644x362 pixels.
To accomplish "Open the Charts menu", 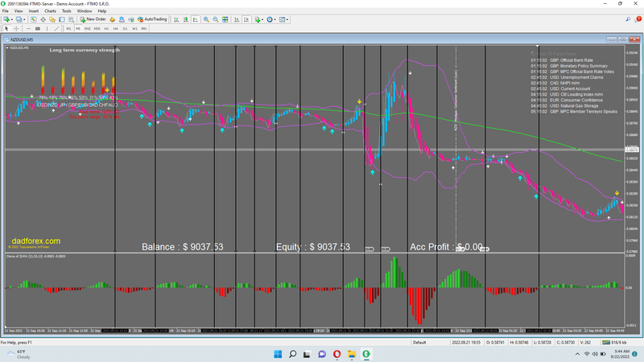I will (48, 10).
